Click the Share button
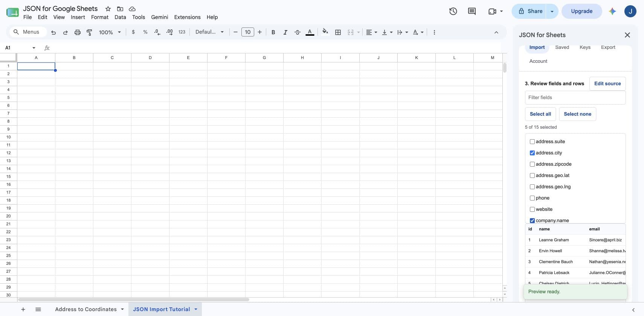This screenshot has width=644, height=316. [530, 11]
